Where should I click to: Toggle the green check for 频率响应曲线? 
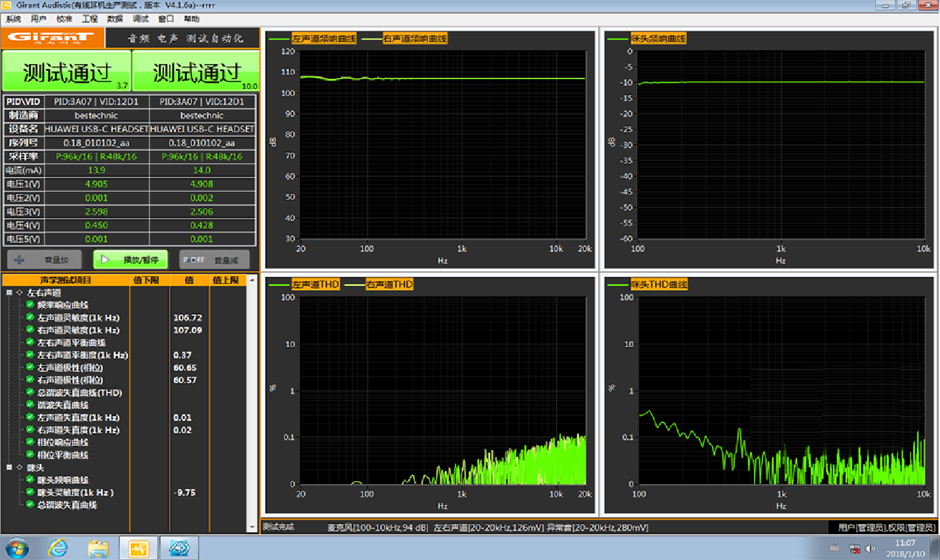(30, 305)
